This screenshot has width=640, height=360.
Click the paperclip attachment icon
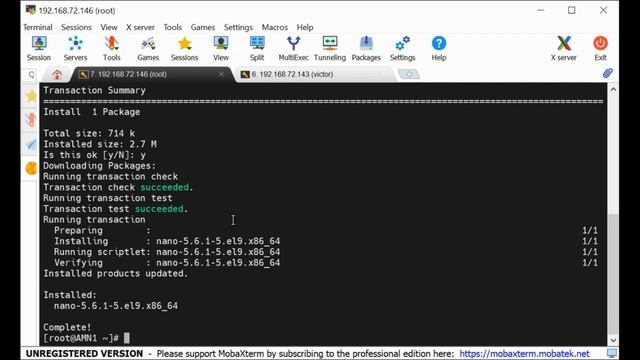click(x=608, y=73)
